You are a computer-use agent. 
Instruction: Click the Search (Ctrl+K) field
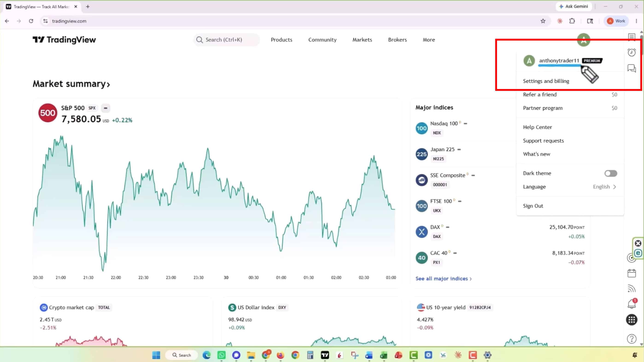(226, 40)
